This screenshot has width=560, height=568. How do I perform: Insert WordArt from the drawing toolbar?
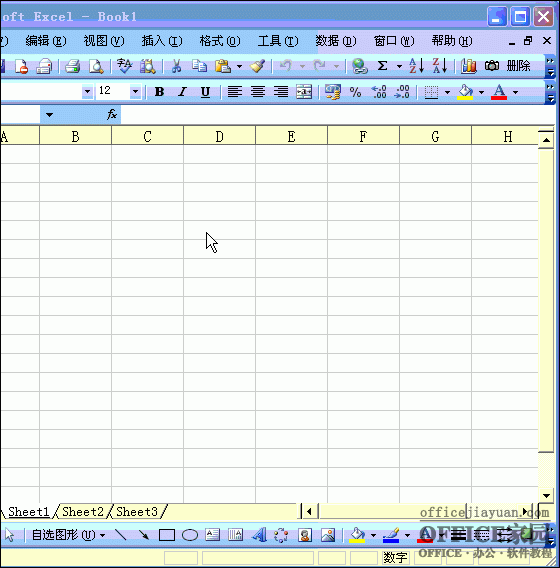pyautogui.click(x=259, y=535)
